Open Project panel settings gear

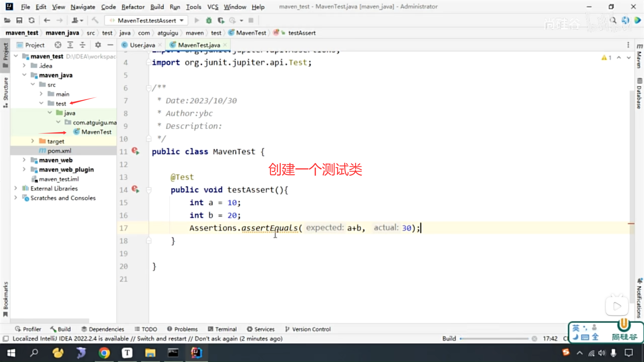(x=98, y=45)
